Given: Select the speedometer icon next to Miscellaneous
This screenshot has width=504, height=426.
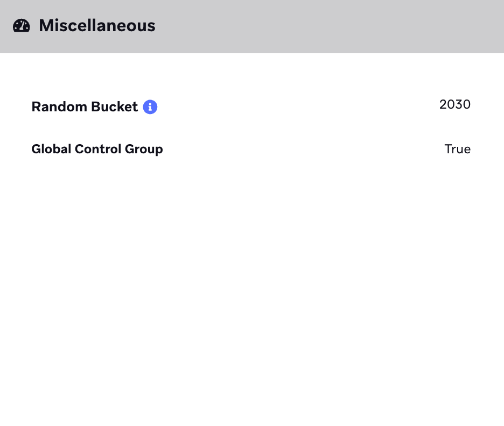Looking at the screenshot, I should click(x=22, y=26).
